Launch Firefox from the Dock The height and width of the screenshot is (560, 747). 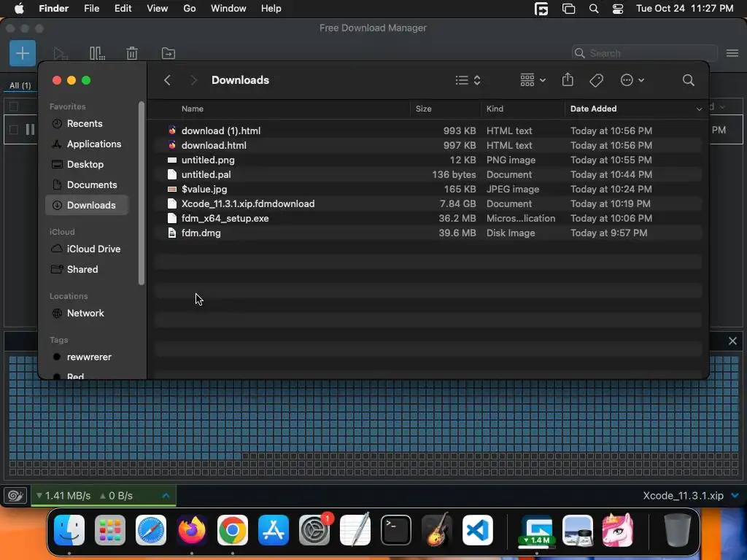(x=192, y=530)
